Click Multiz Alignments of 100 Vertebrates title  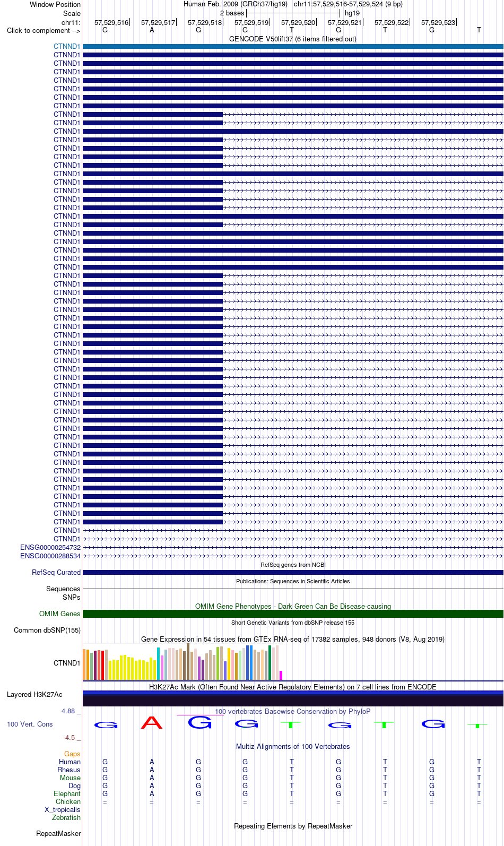(x=293, y=746)
